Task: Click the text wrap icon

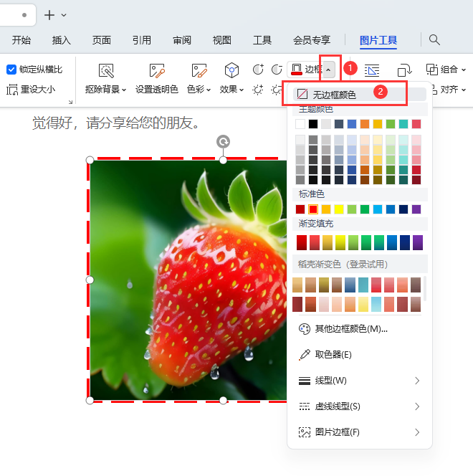Action: point(372,70)
